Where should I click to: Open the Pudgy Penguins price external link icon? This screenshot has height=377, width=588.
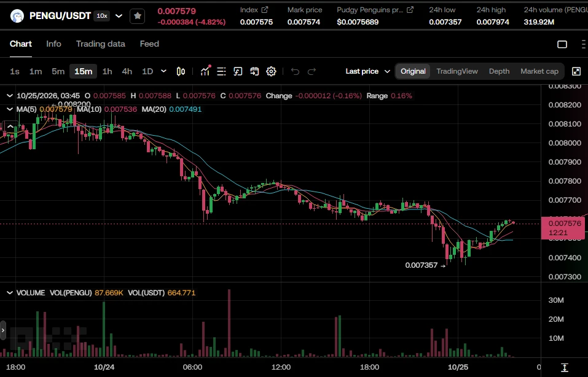410,10
